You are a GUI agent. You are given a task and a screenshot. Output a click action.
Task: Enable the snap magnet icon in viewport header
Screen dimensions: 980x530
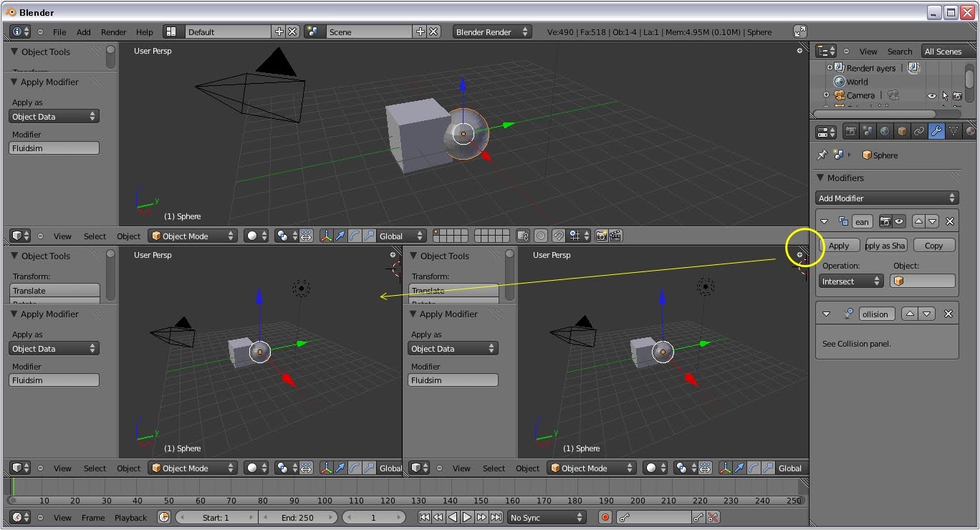pyautogui.click(x=558, y=235)
